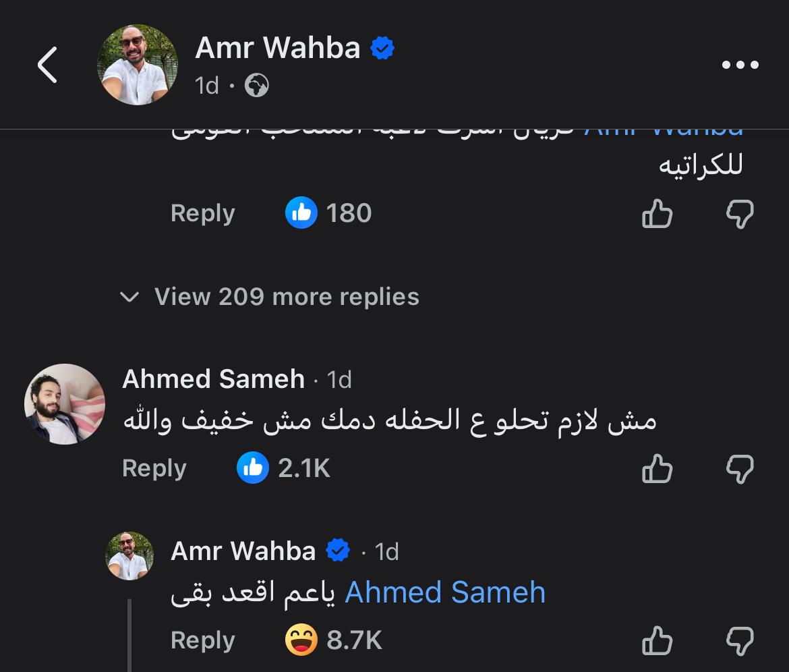Open Ahmed Sameh's profile picture thumbnail
Screen dimensions: 789x672
(64, 404)
